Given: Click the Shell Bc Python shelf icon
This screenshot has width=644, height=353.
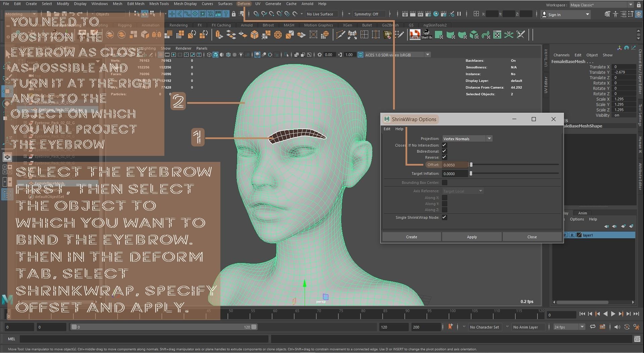Looking at the screenshot, I should [x=427, y=34].
